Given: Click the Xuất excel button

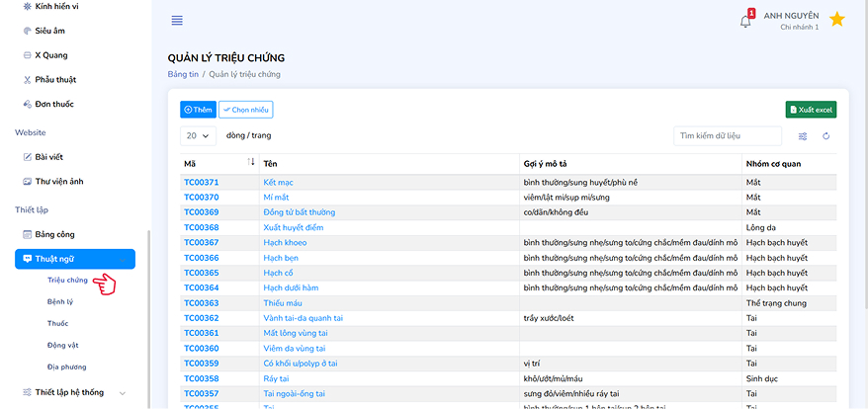Looking at the screenshot, I should click(x=811, y=110).
